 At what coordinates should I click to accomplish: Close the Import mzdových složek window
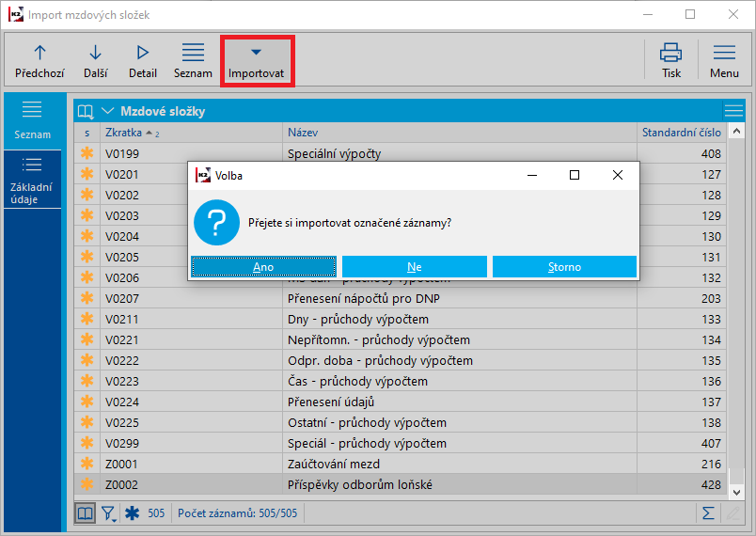point(733,14)
